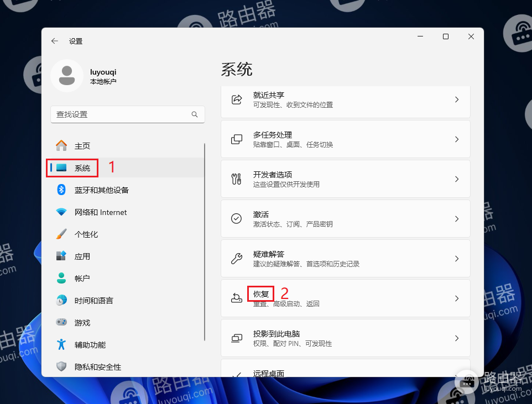Click the Wi-Fi network icon
Image resolution: width=532 pixels, height=404 pixels.
pos(61,212)
